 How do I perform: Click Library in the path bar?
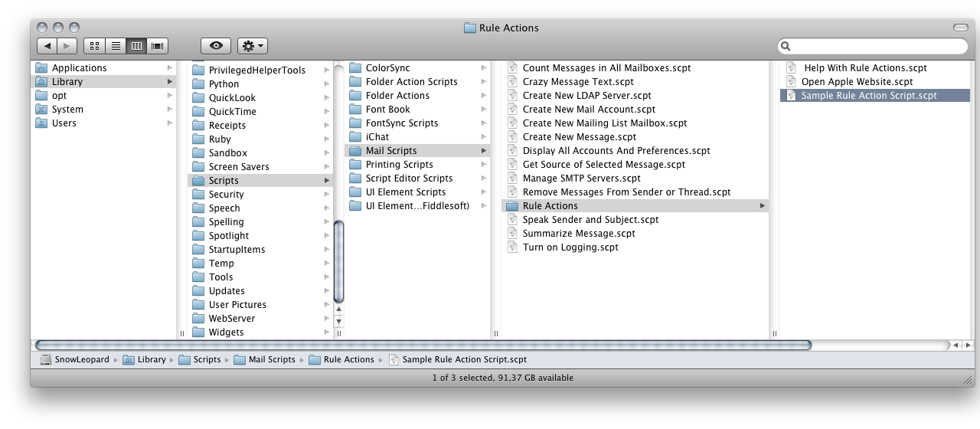tap(145, 359)
